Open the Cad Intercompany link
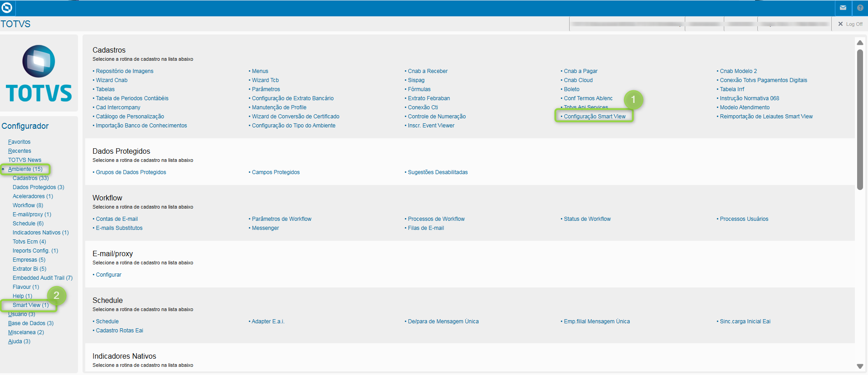 (118, 107)
